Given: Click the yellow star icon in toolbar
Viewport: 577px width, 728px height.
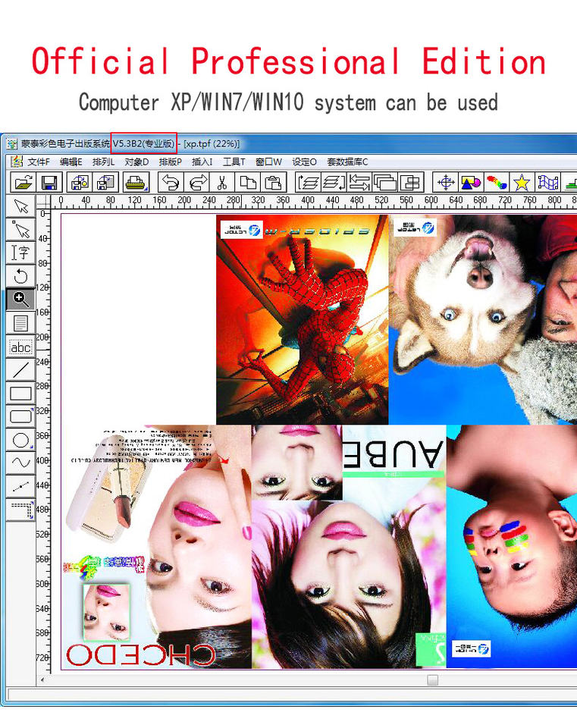Looking at the screenshot, I should coord(522,183).
